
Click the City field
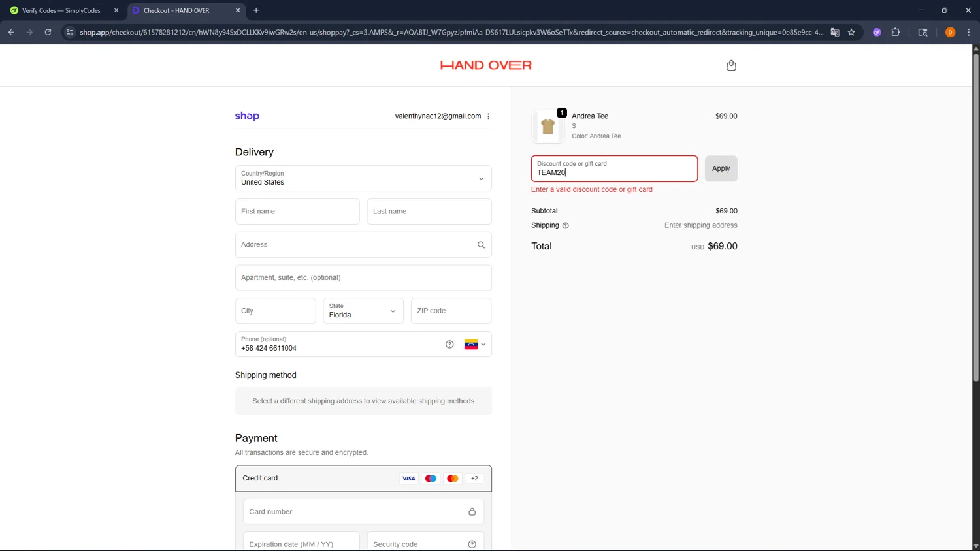tap(276, 311)
